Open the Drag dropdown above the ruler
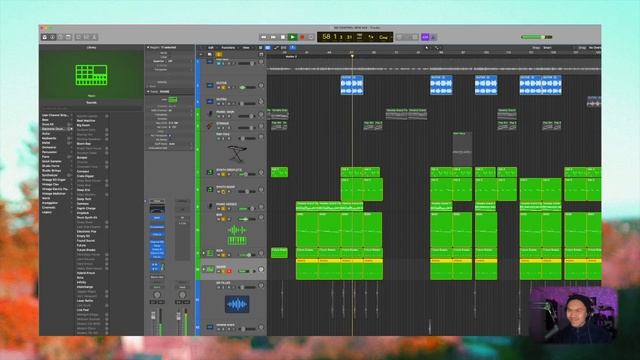This screenshot has height=360, width=640. click(594, 48)
